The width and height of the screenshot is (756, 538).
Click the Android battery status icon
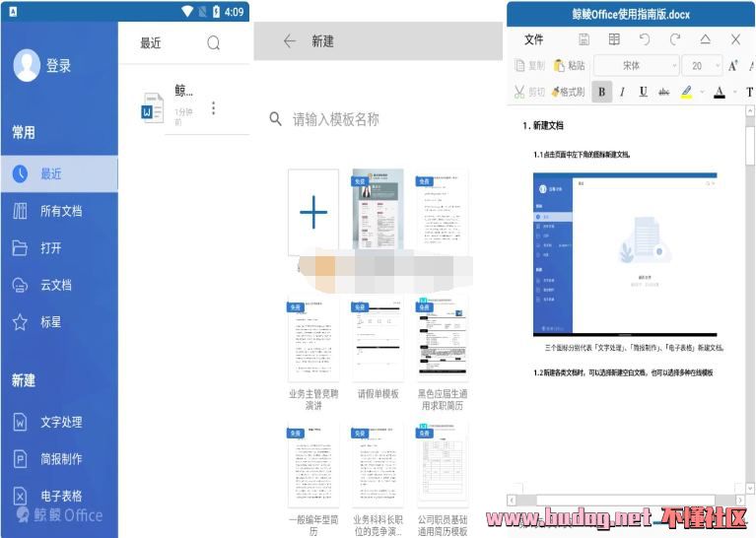[x=217, y=12]
